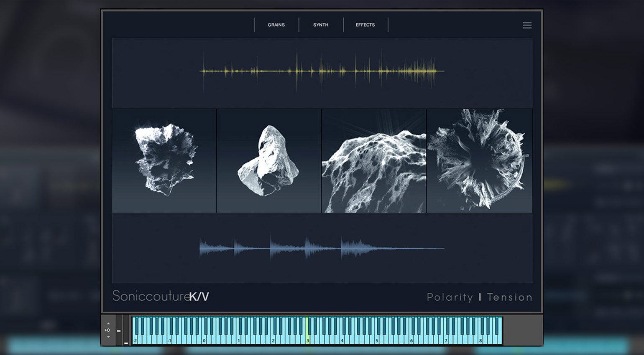
Task: Select the cratered asteroid surface thumbnail
Action: pyautogui.click(x=374, y=161)
